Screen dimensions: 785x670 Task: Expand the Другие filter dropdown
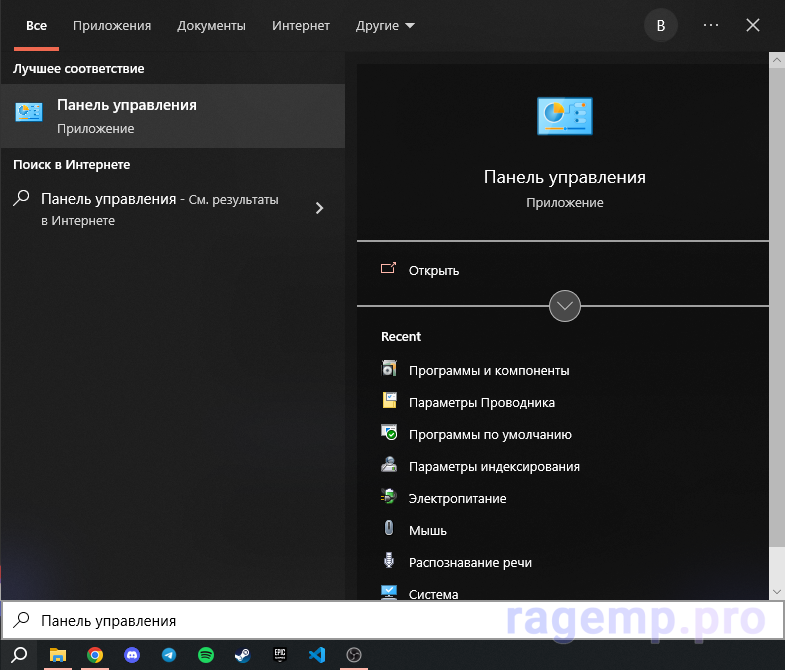point(385,26)
